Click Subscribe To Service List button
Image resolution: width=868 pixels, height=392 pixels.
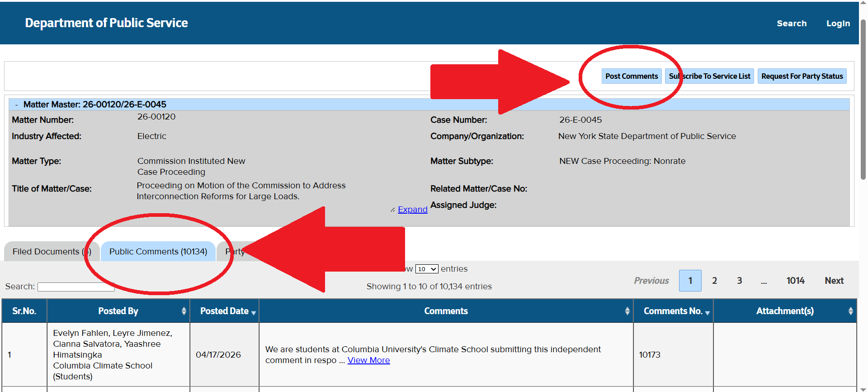pyautogui.click(x=710, y=76)
